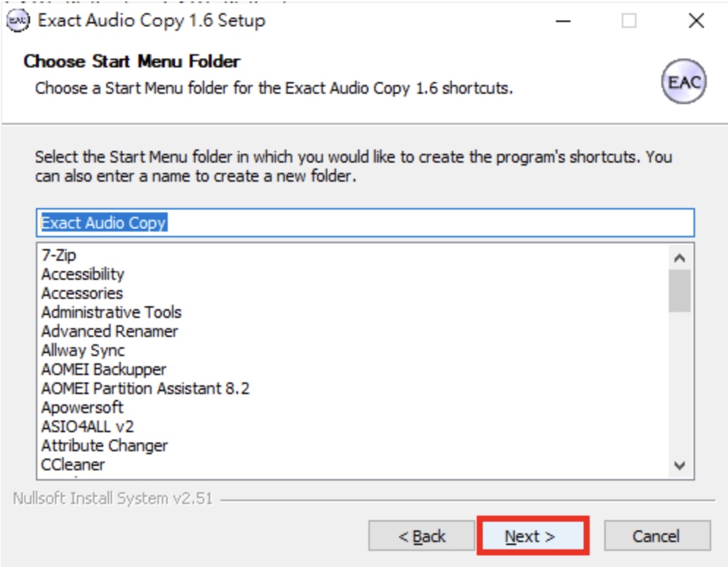728x567 pixels.
Task: Click the scroll down arrow of folder list
Action: tap(679, 465)
